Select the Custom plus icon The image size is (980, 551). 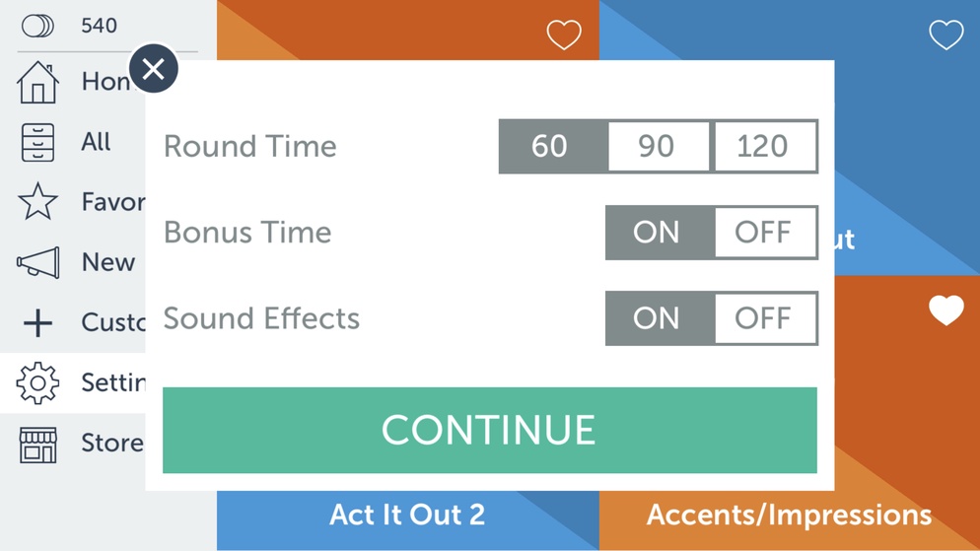pos(37,323)
